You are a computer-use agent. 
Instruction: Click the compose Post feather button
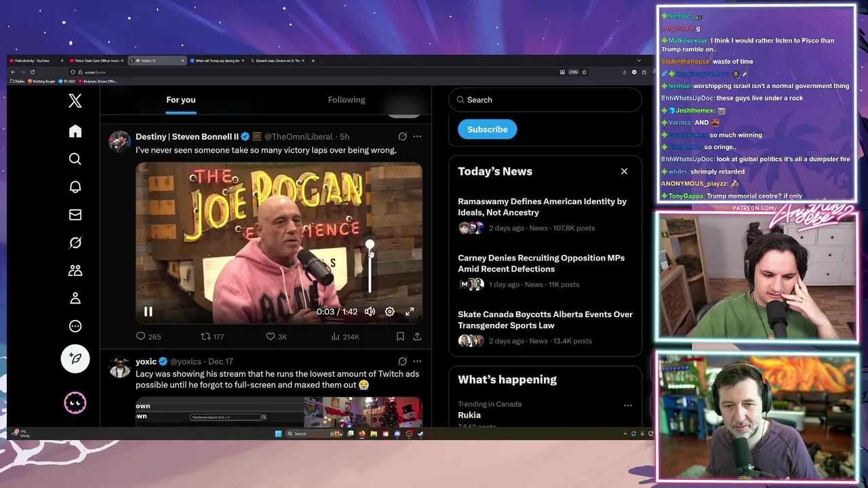75,359
